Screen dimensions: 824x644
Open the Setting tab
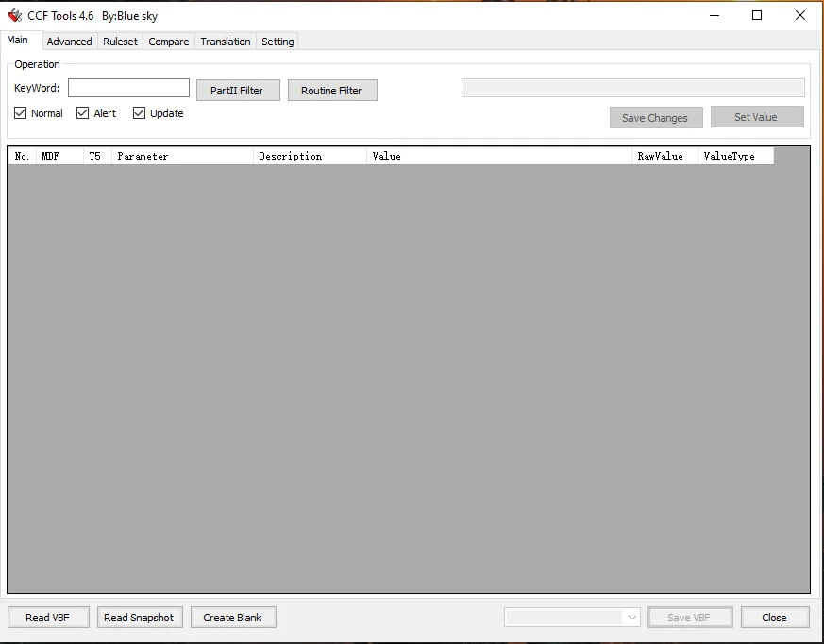coord(277,42)
